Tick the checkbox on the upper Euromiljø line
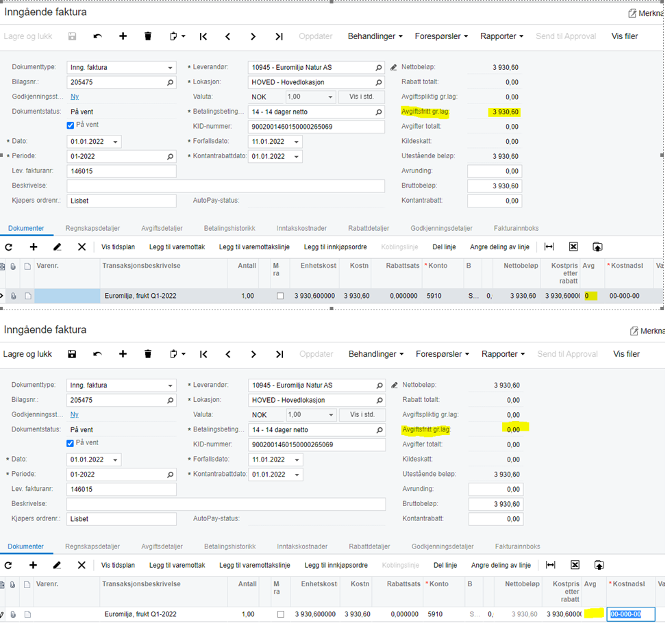 tap(280, 296)
